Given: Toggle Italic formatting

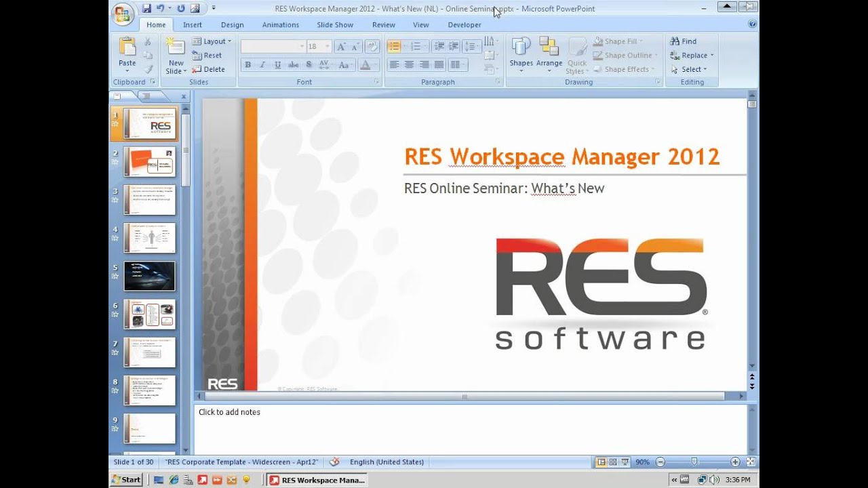Looking at the screenshot, I should (263, 65).
